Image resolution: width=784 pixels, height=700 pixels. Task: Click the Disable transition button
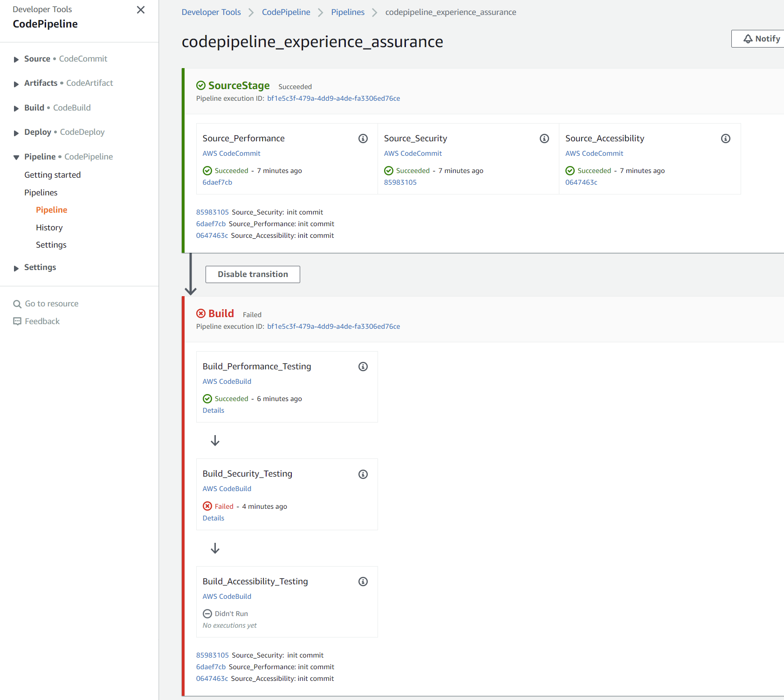tap(253, 274)
